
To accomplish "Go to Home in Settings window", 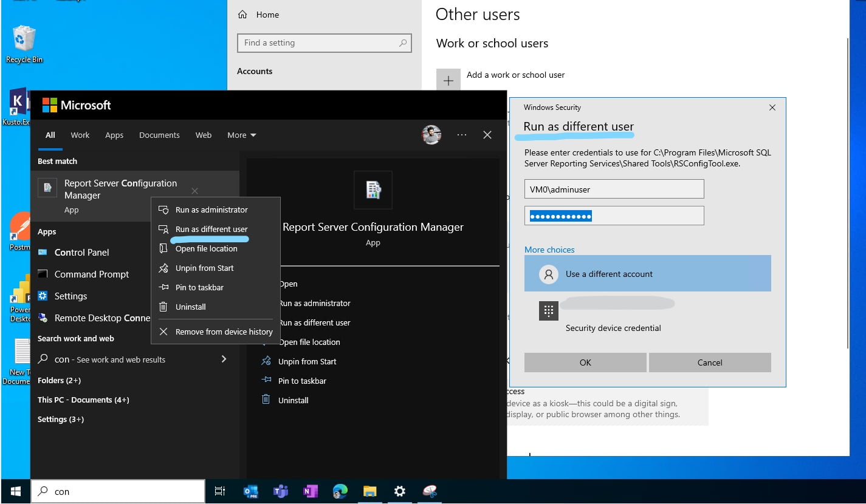I will coord(258,15).
